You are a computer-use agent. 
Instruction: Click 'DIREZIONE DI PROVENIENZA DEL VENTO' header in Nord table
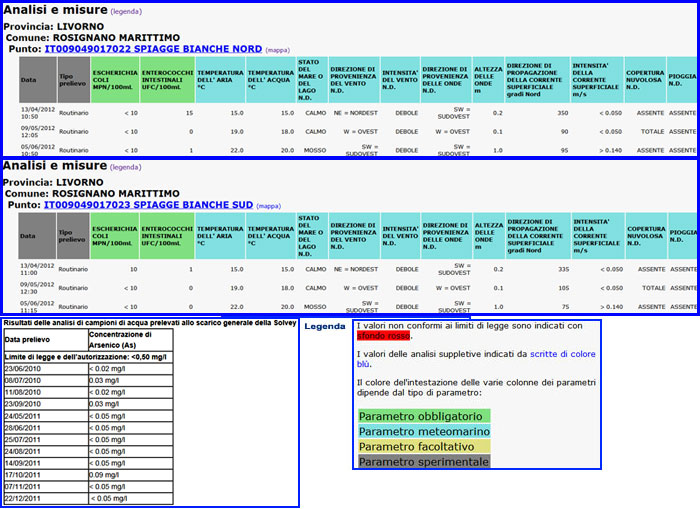354,80
